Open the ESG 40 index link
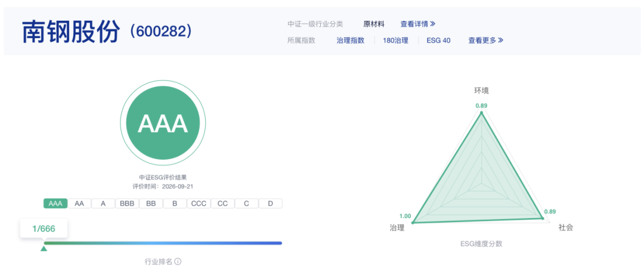Screen dimensions: 644x274 (x=439, y=40)
